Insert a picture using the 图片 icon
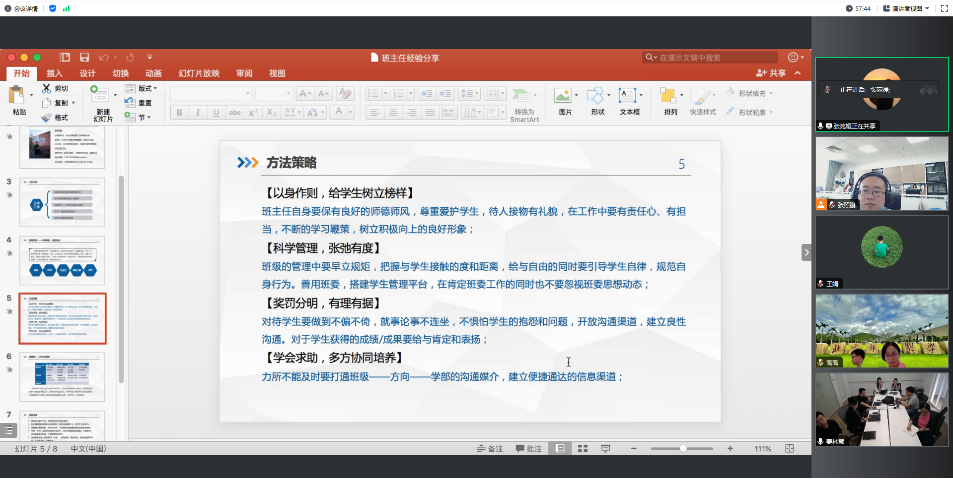The width and height of the screenshot is (953, 479). 563,96
